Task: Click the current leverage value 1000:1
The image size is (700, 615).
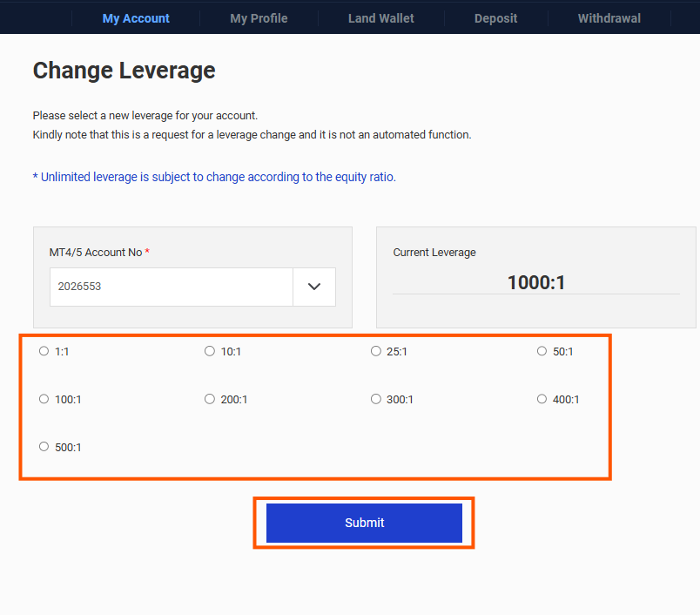Action: (536, 282)
